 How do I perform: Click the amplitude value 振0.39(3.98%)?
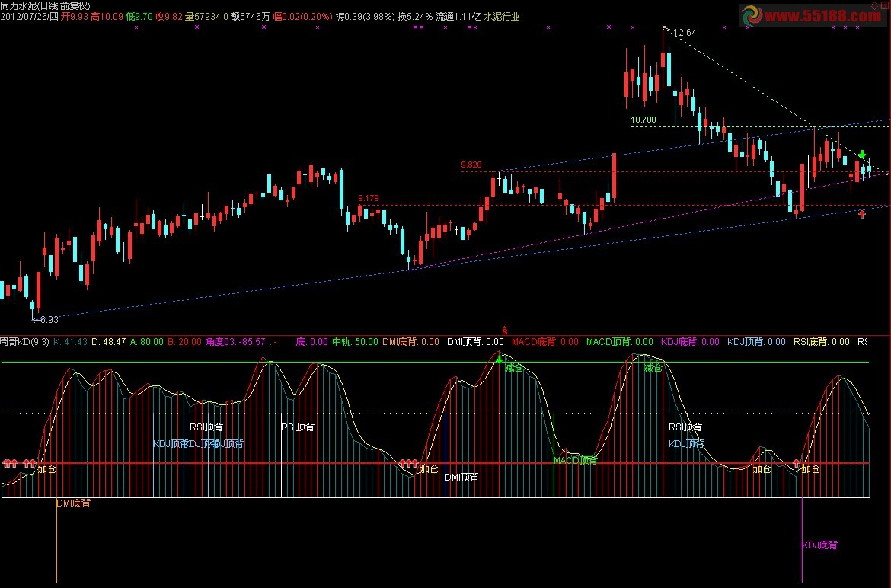[365, 17]
